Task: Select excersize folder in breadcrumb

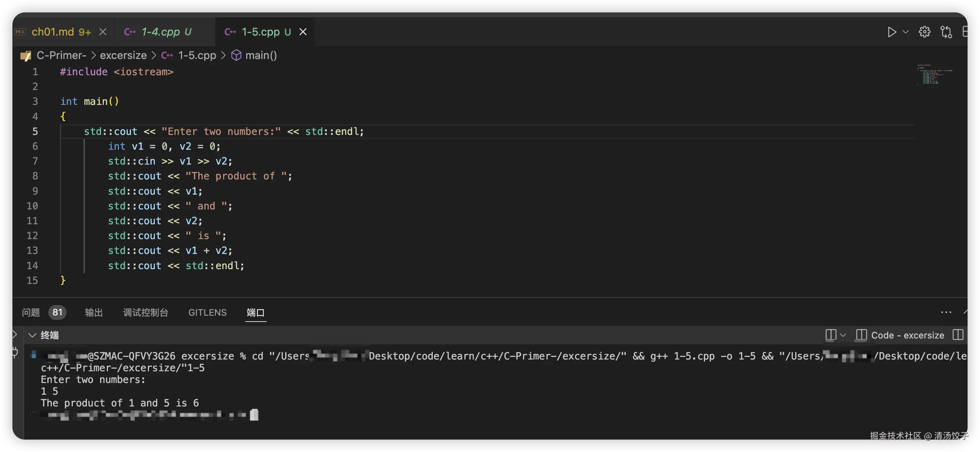Action: point(123,56)
